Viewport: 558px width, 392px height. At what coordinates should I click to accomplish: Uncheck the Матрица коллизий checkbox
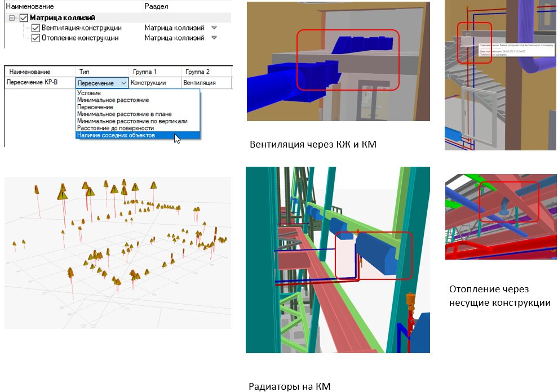click(24, 18)
